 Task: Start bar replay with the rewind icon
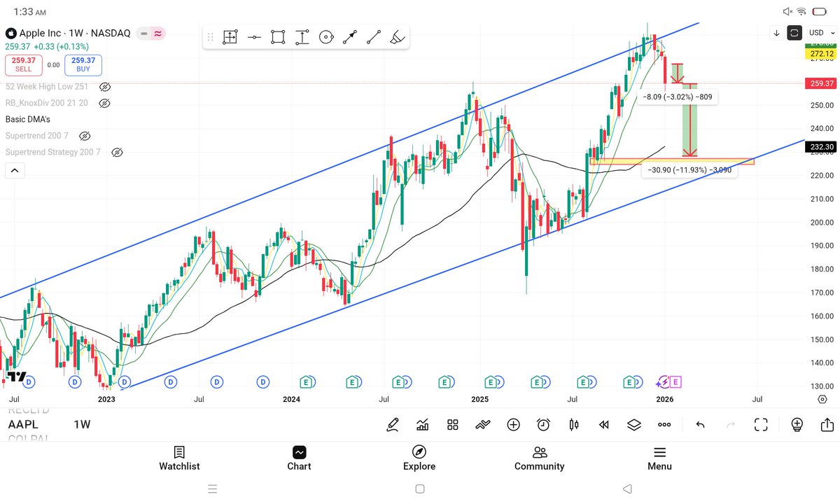pos(603,425)
